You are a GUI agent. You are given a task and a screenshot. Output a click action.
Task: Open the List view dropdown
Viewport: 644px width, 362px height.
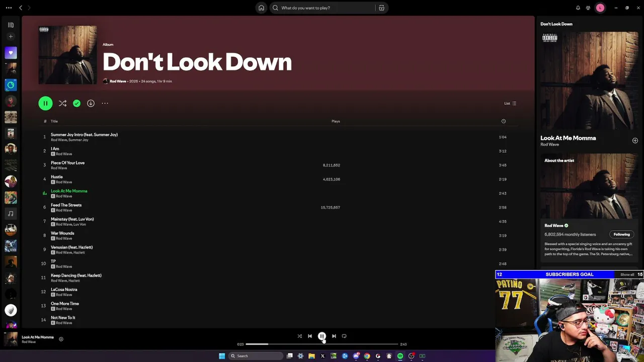click(510, 103)
